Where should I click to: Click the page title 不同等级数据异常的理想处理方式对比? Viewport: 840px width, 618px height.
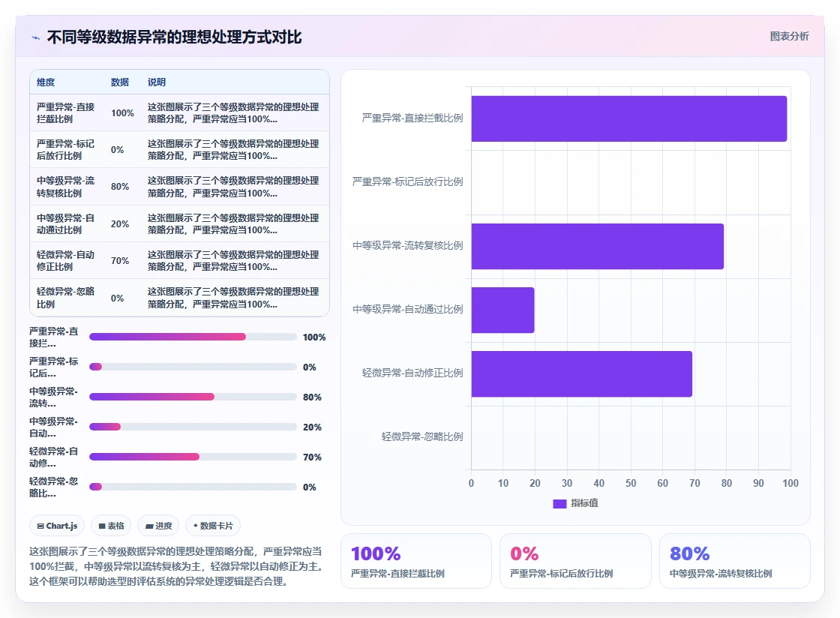174,37
